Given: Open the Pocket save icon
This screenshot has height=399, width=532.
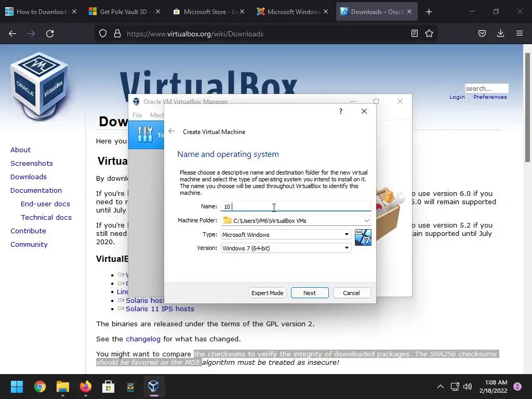Looking at the screenshot, I should click(x=482, y=34).
